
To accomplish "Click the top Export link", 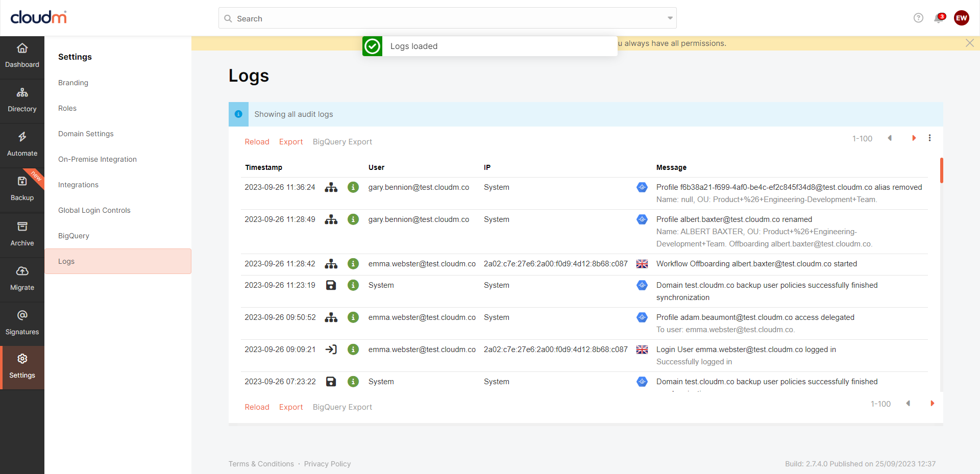I will (x=291, y=142).
